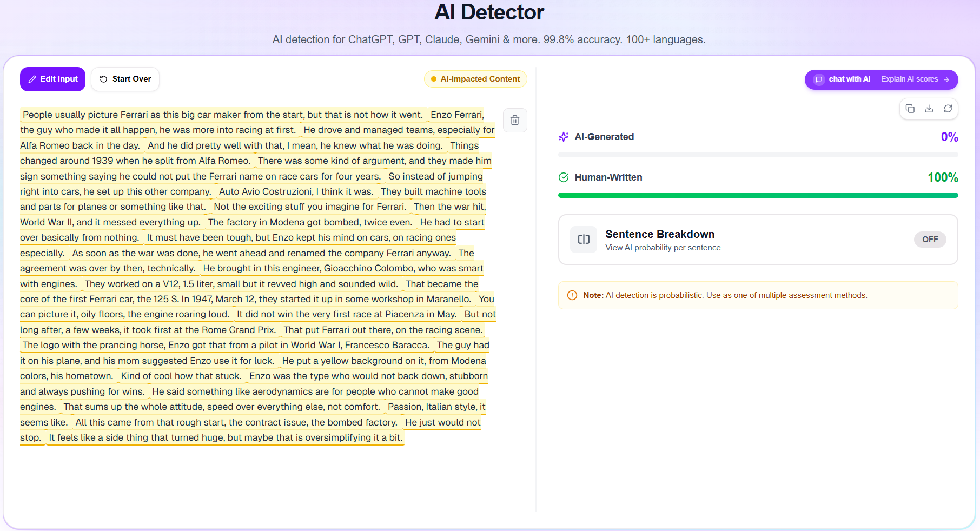The image size is (980, 531).
Task: Click the Edit Input button
Action: tap(52, 79)
